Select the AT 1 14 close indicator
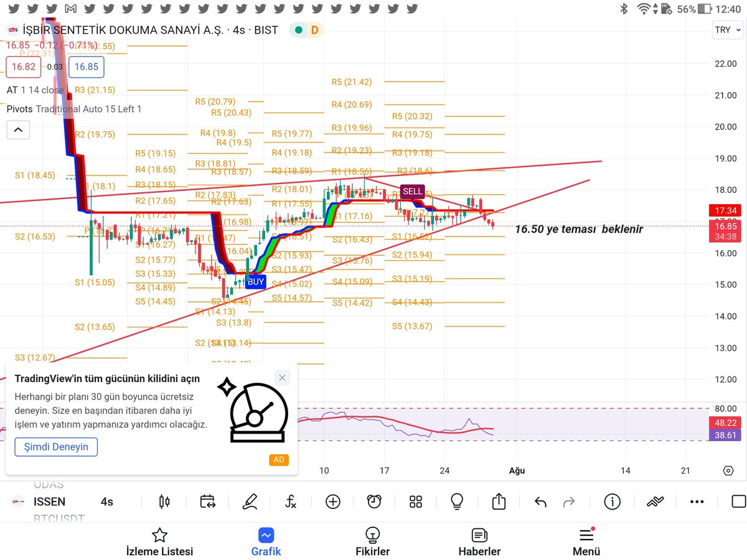 click(35, 90)
